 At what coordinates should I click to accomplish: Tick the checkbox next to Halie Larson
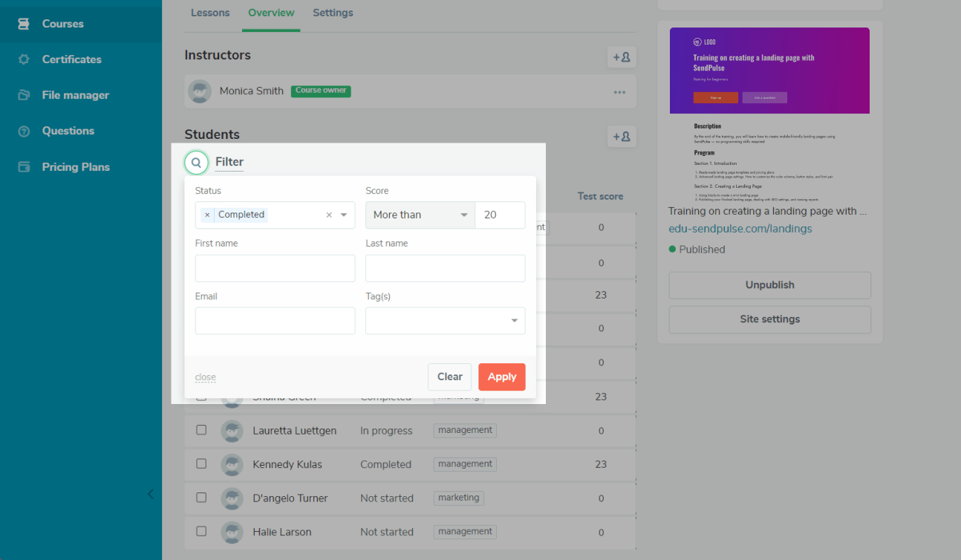click(x=201, y=531)
